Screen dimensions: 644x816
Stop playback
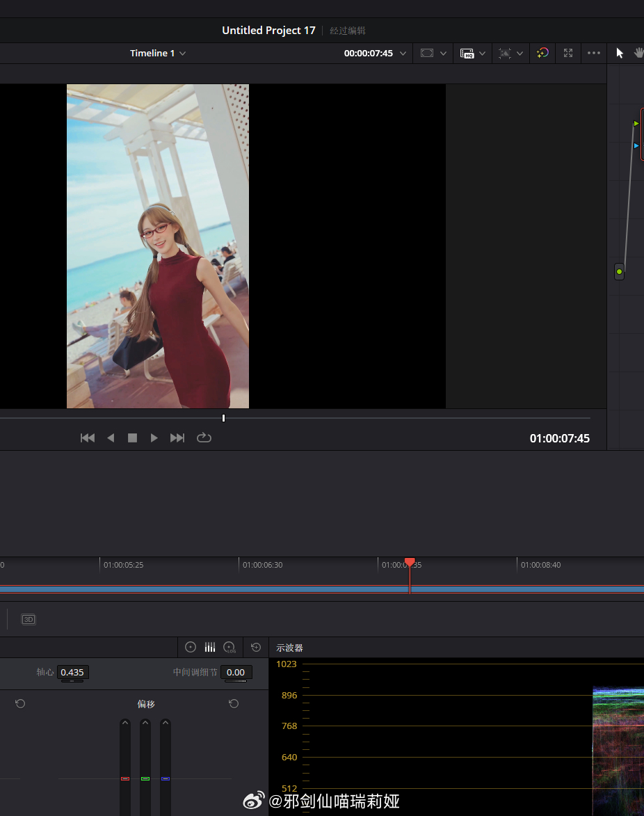pyautogui.click(x=132, y=438)
